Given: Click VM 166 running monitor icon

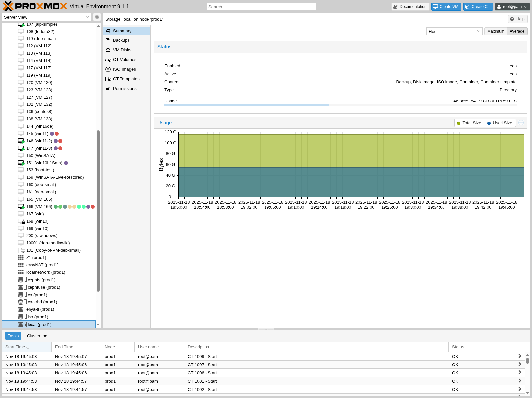Looking at the screenshot, I should click(x=21, y=207).
